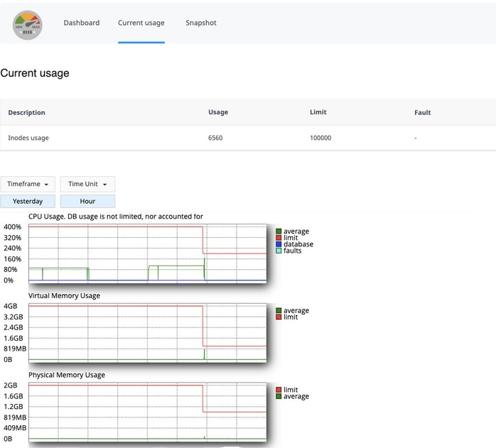The width and height of the screenshot is (496, 448).
Task: Click the resource usage gauge logo icon
Action: tap(28, 26)
